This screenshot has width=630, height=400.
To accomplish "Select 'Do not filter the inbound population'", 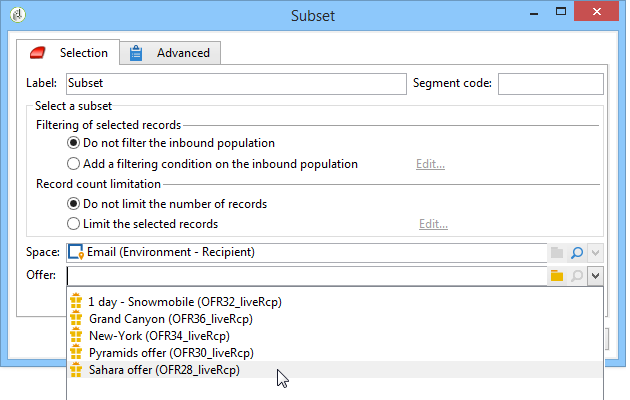I will coord(73,144).
